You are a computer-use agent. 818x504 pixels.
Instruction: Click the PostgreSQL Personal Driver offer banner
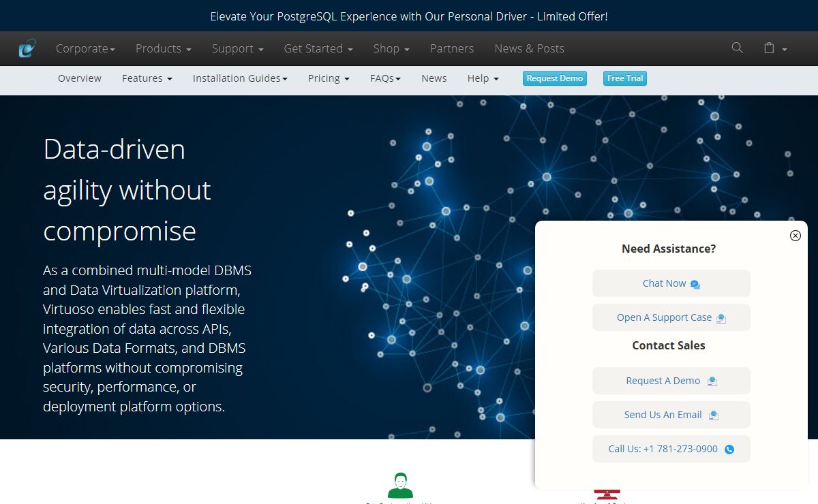[x=409, y=16]
